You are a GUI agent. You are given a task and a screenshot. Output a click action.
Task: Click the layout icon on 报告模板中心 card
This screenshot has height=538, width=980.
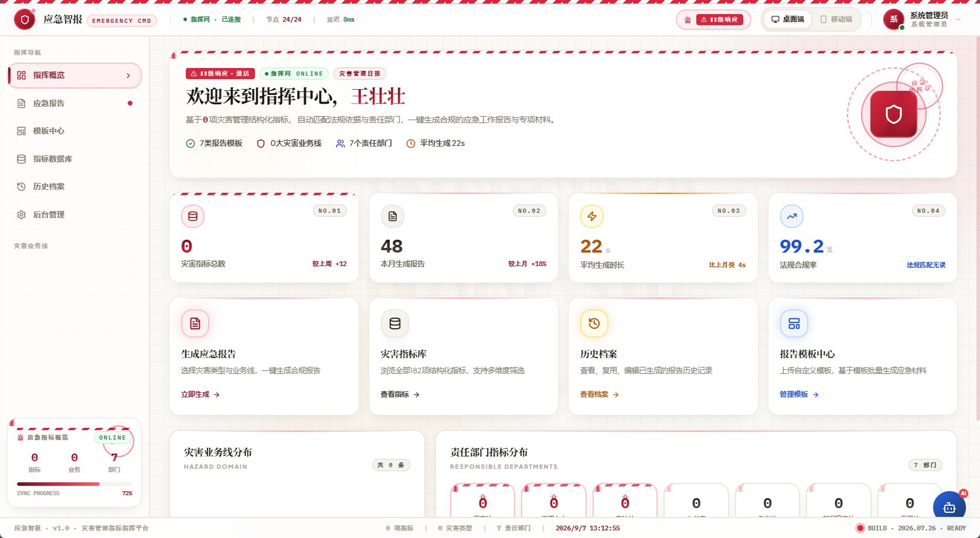coord(794,324)
